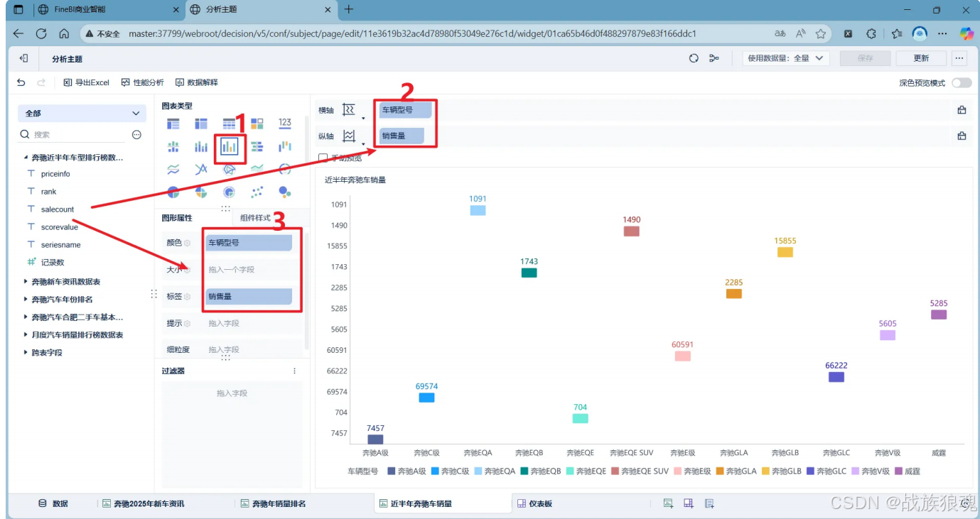980x519 pixels.
Task: Click 奔驰EQB legend color swatch
Action: tap(524, 471)
